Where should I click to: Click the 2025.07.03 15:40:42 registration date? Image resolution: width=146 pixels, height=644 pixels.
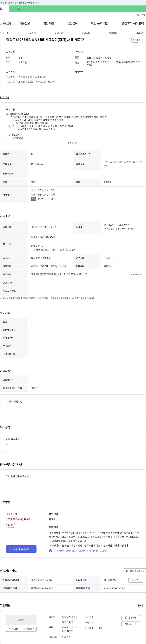click(x=41, y=580)
